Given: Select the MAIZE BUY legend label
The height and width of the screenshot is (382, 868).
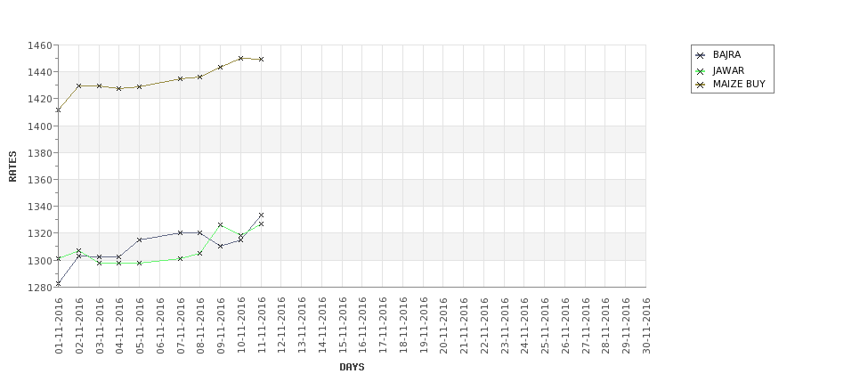Looking at the screenshot, I should (x=739, y=85).
